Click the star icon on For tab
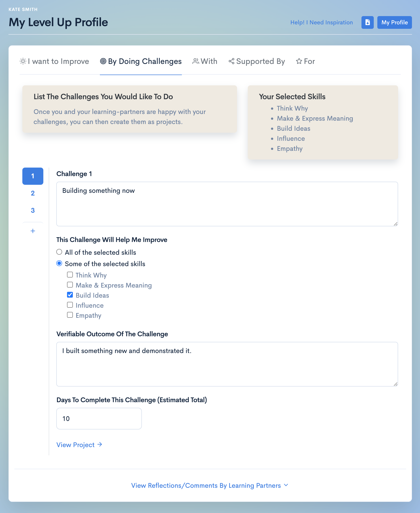 pyautogui.click(x=299, y=61)
